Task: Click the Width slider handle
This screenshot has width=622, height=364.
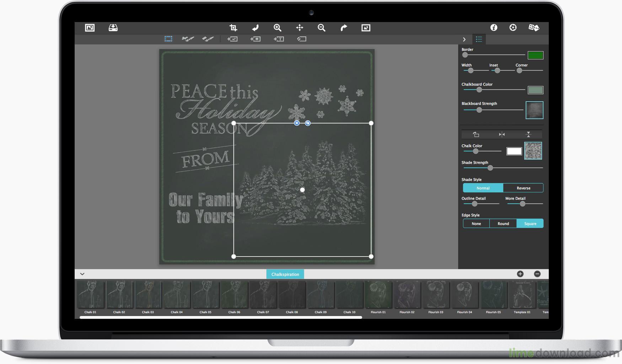Action: click(x=471, y=71)
